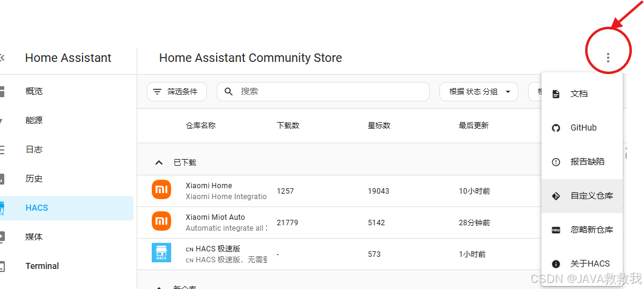Sort by the 下载数 column header
The height and width of the screenshot is (289, 644).
[288, 126]
